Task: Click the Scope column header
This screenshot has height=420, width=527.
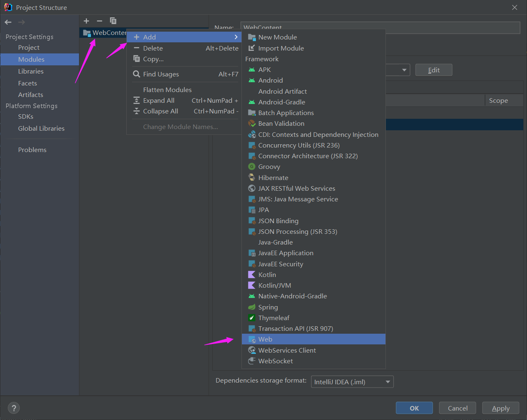Action: point(504,101)
